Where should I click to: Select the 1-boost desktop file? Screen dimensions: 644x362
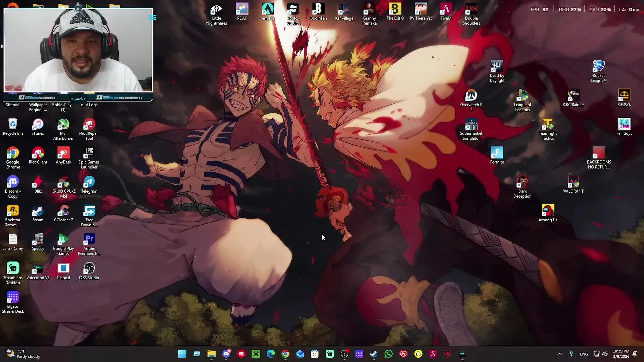tap(63, 271)
